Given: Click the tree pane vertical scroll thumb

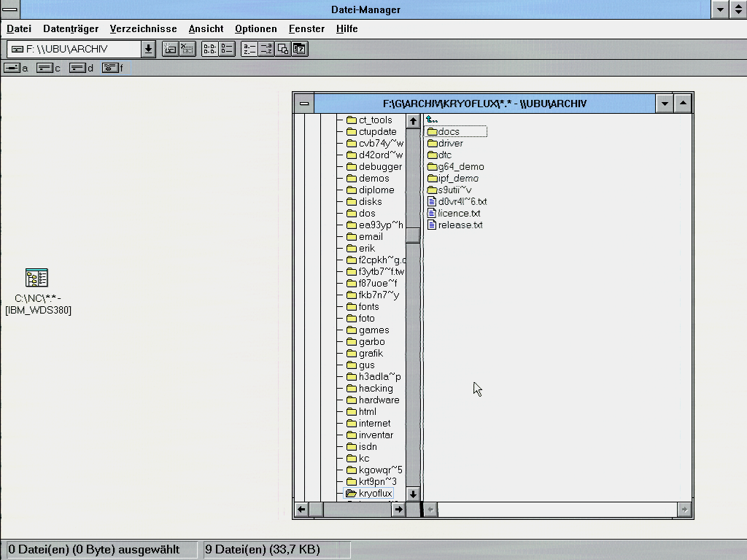Looking at the screenshot, I should tap(413, 236).
